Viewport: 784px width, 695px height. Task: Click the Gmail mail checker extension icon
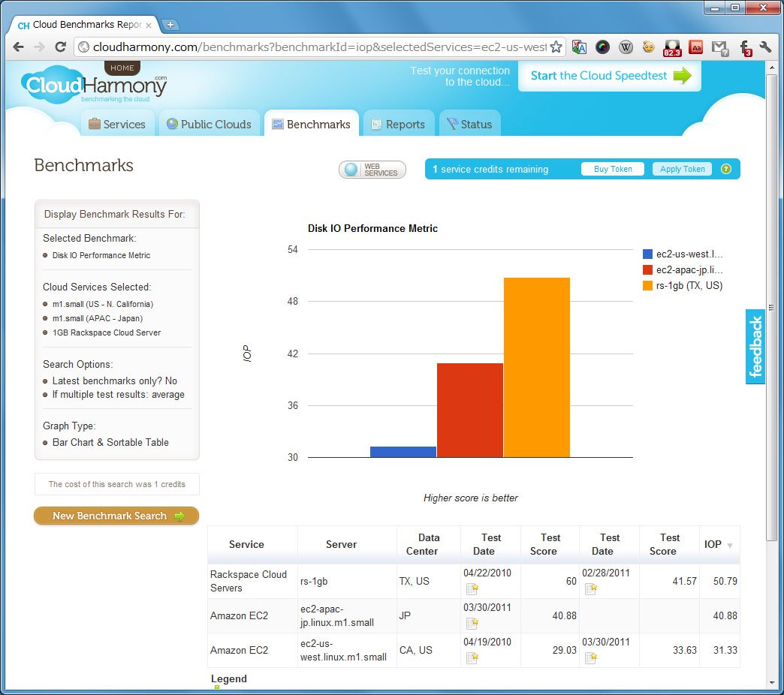720,48
